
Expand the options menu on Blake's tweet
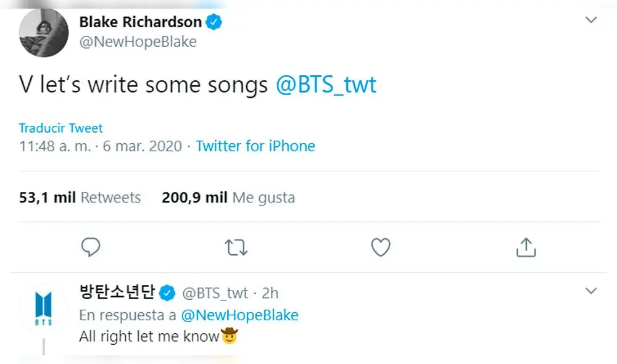point(591,19)
